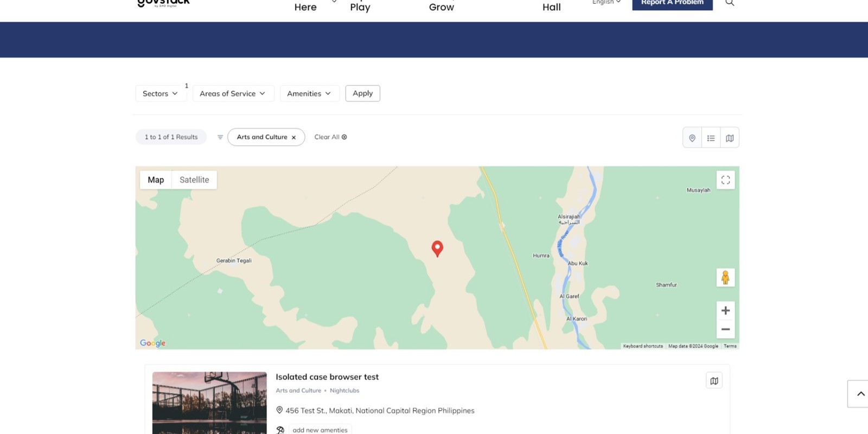Select the Map view tab
The width and height of the screenshot is (868, 434).
click(x=156, y=180)
